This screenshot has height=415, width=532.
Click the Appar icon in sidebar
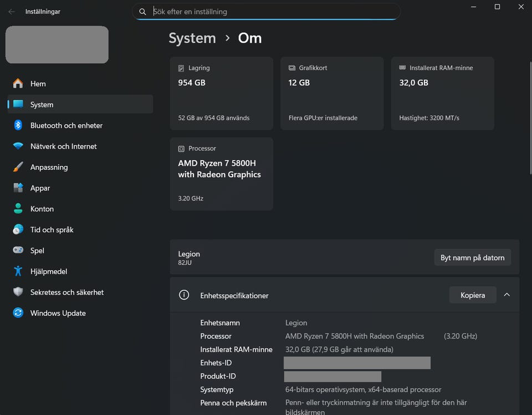tap(18, 188)
